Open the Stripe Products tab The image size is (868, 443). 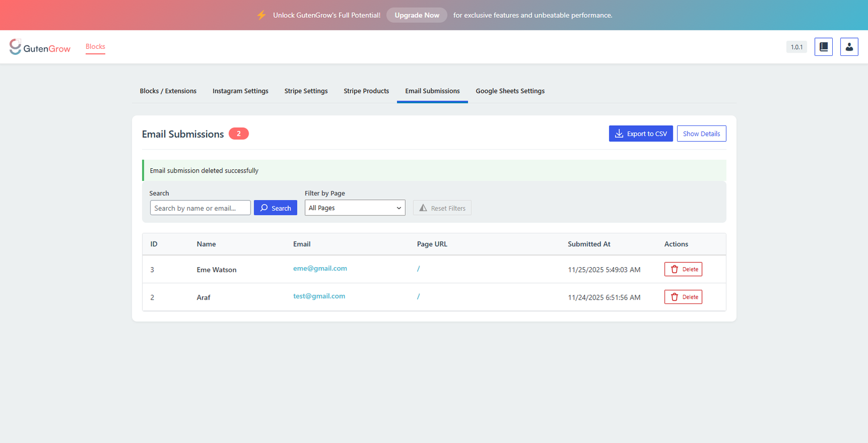[366, 91]
